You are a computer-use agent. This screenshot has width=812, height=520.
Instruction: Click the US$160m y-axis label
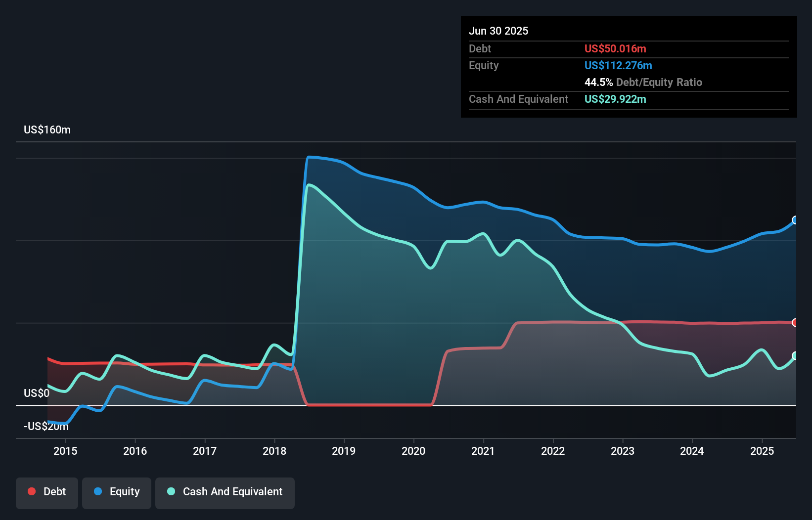click(x=47, y=130)
